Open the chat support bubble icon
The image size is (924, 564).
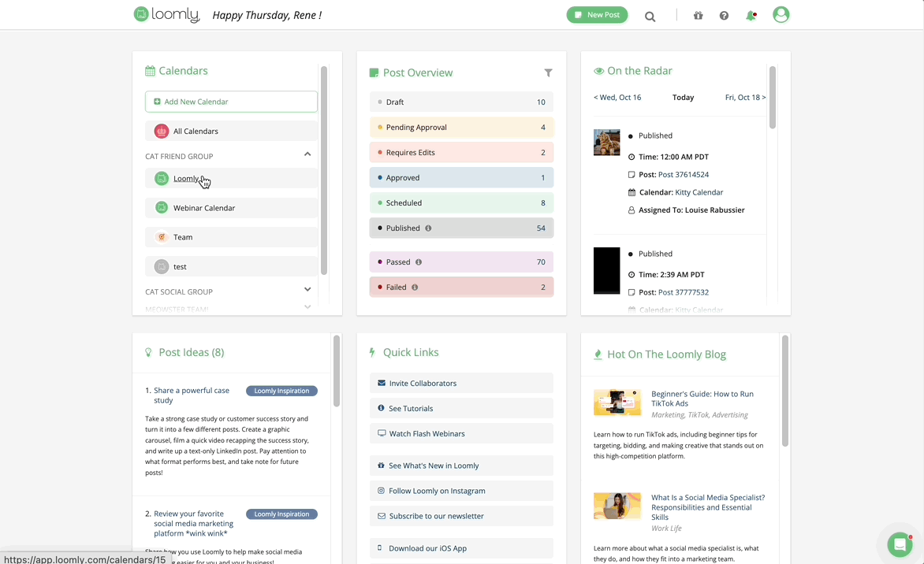click(900, 544)
